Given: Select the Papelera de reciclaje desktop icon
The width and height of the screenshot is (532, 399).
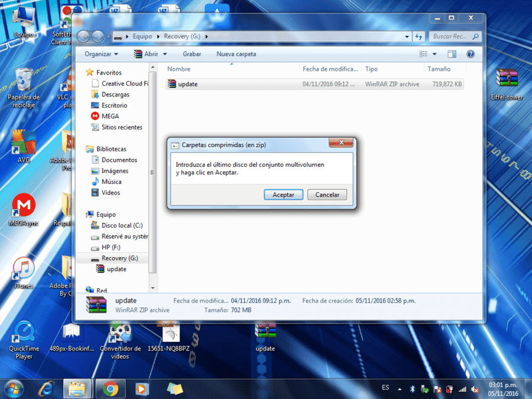Looking at the screenshot, I should click(24, 87).
